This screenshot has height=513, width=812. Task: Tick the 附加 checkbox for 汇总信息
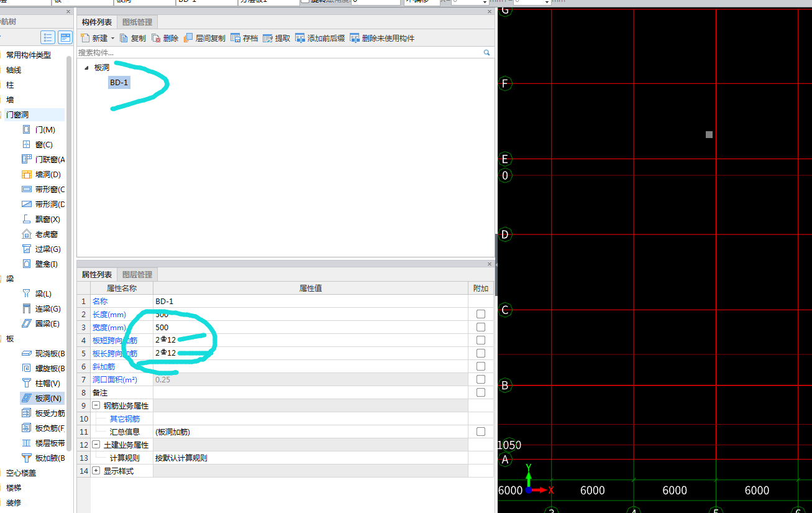click(x=481, y=432)
